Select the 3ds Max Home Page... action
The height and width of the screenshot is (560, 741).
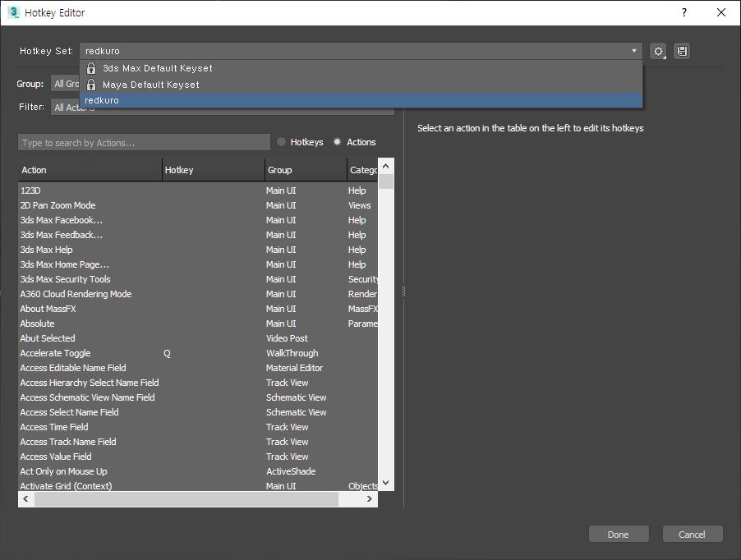[198, 264]
